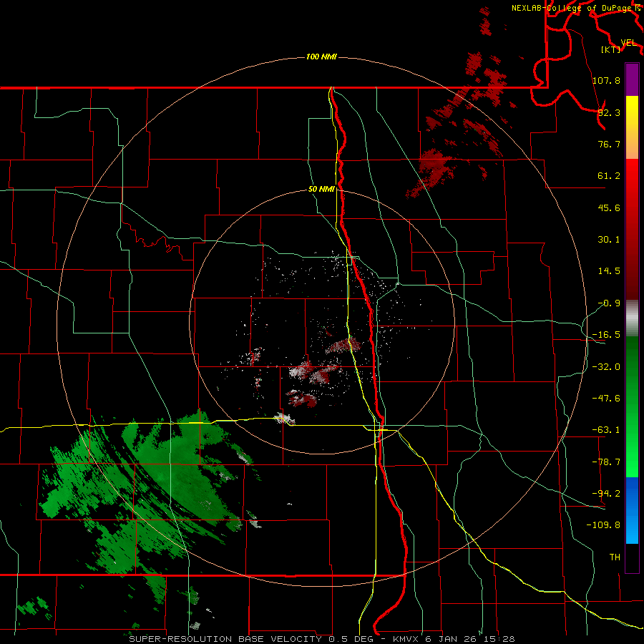Click the -32.0 velocity scale value
644x644 pixels.
tap(606, 367)
